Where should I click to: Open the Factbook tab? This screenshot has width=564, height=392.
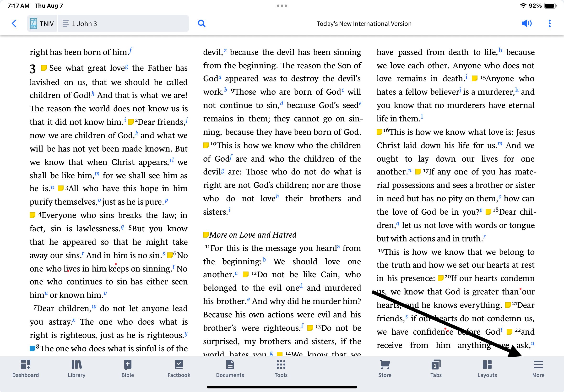pos(179,368)
